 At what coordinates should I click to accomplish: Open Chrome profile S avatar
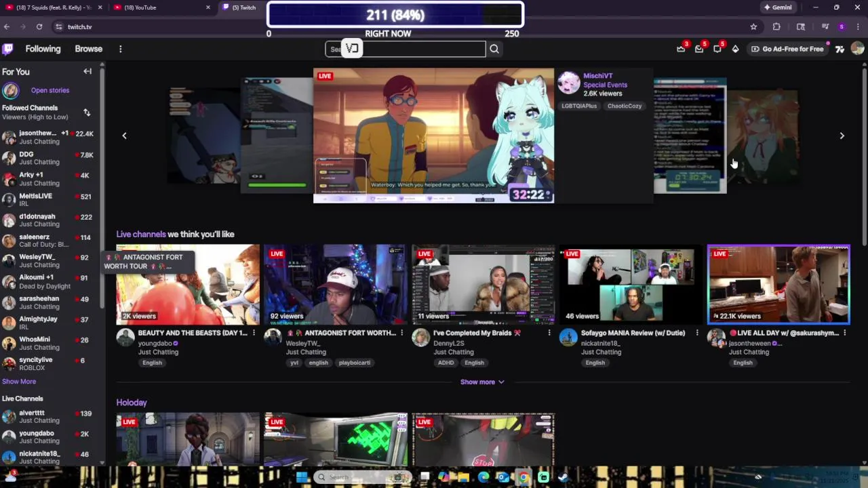pos(842,26)
